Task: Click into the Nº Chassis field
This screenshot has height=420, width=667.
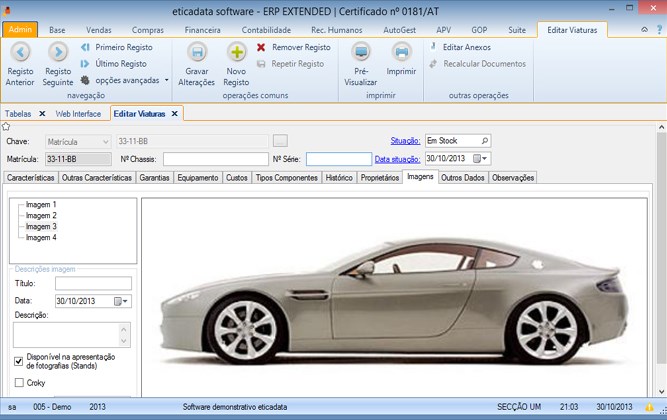Action: [216, 158]
